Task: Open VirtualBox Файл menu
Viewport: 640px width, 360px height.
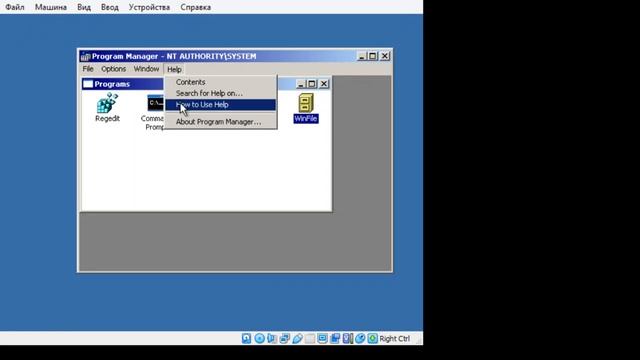Action: 15,7
